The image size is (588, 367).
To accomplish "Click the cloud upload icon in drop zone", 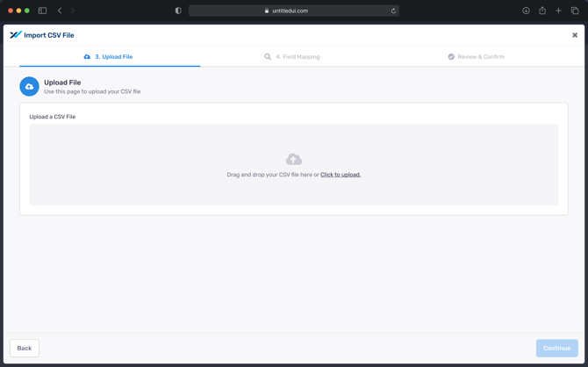I will coord(294,159).
